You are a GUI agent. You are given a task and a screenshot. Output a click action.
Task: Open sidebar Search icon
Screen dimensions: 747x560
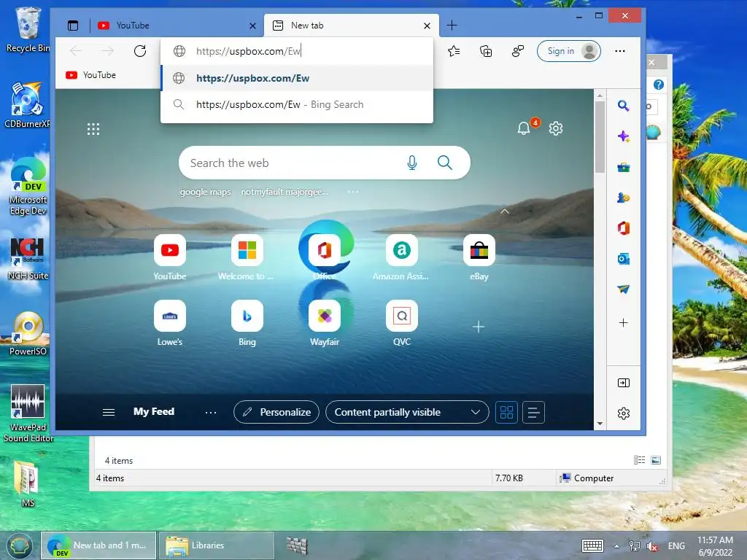(623, 105)
